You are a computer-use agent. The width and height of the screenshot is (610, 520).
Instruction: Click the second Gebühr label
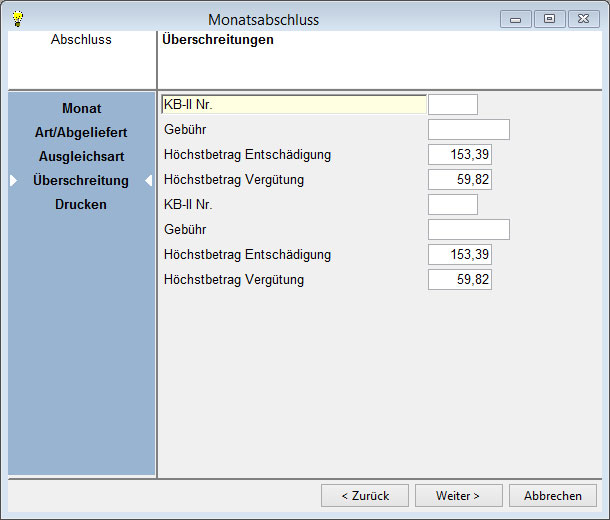185,229
